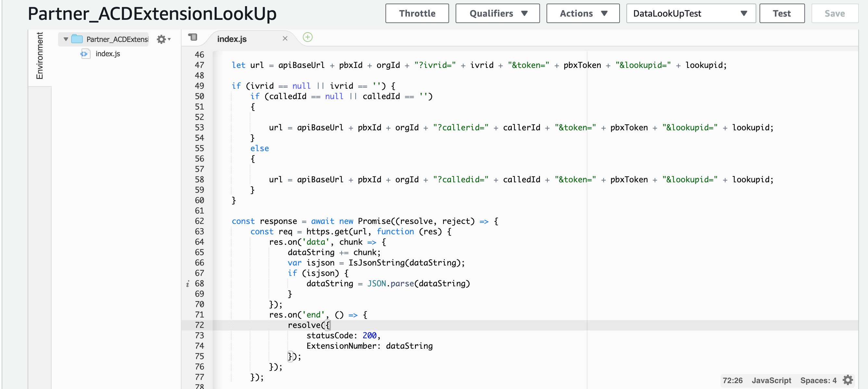Viewport: 868px width, 389px height.
Task: Switch to the index.js editor tab
Action: pos(232,39)
